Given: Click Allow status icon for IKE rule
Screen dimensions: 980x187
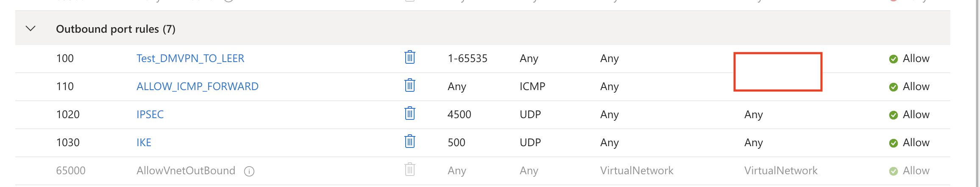Looking at the screenshot, I should (893, 143).
